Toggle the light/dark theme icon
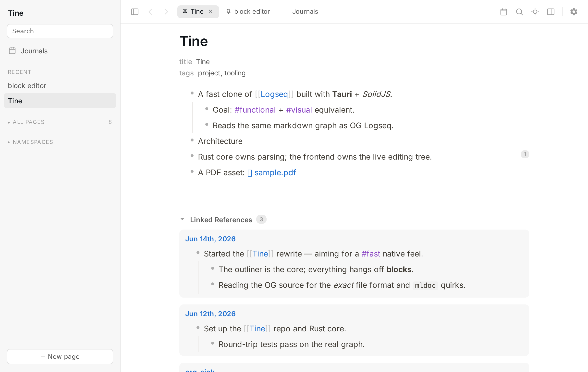Viewport: 588px width, 372px height. [535, 12]
